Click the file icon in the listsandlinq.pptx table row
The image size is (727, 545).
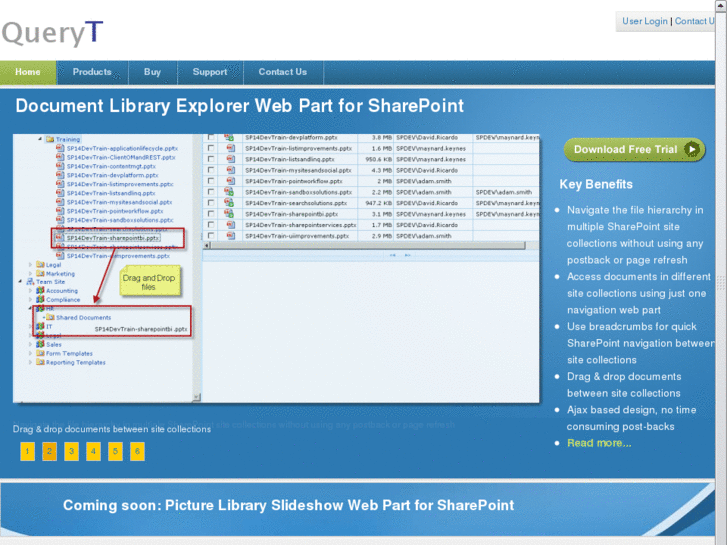pos(230,159)
